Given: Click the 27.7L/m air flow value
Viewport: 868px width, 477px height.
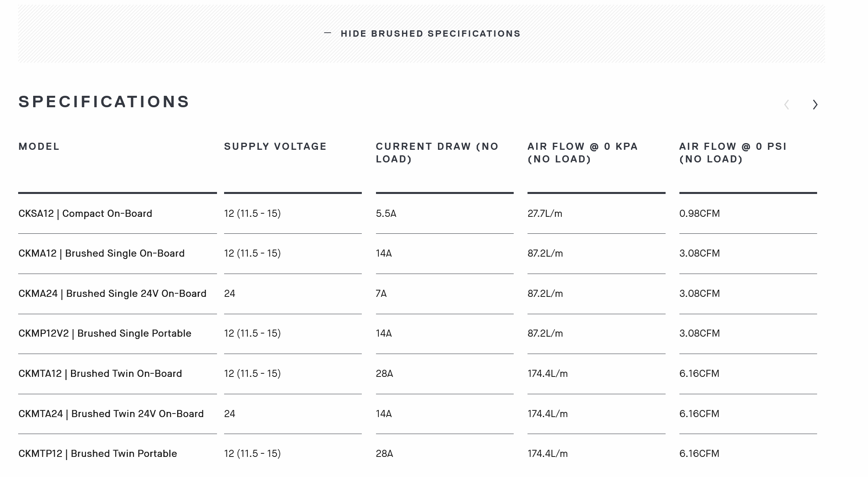Looking at the screenshot, I should (545, 214).
